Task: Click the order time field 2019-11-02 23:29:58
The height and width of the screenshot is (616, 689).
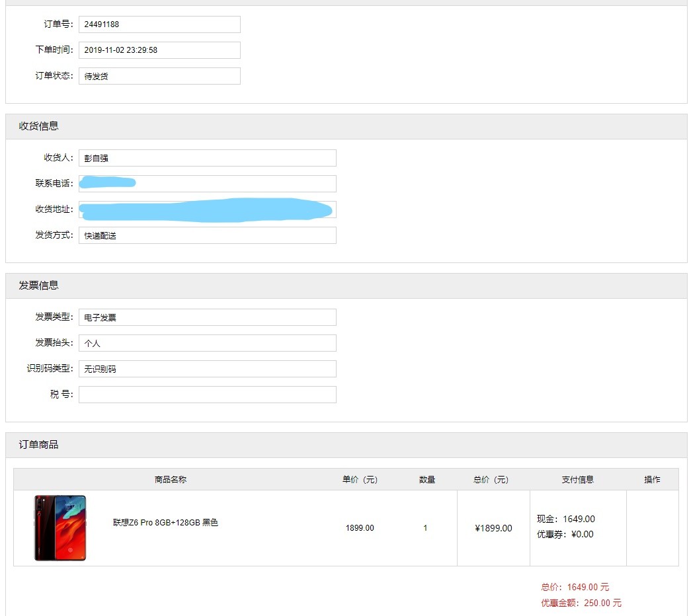Action: click(159, 50)
